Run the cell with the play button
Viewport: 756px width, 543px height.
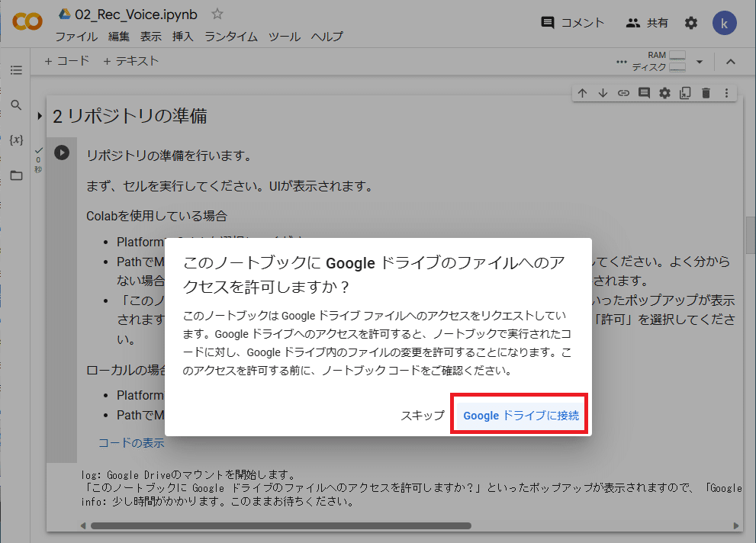[x=62, y=153]
